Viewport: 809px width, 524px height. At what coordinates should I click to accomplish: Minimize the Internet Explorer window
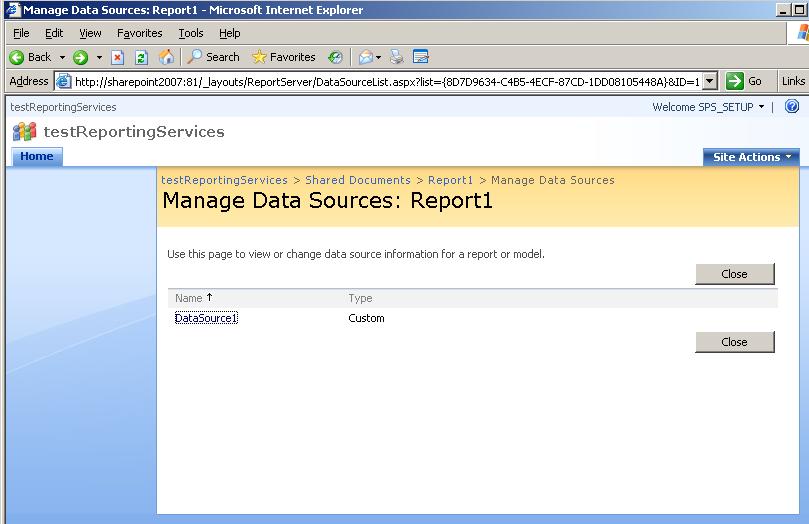pyautogui.click(x=783, y=10)
